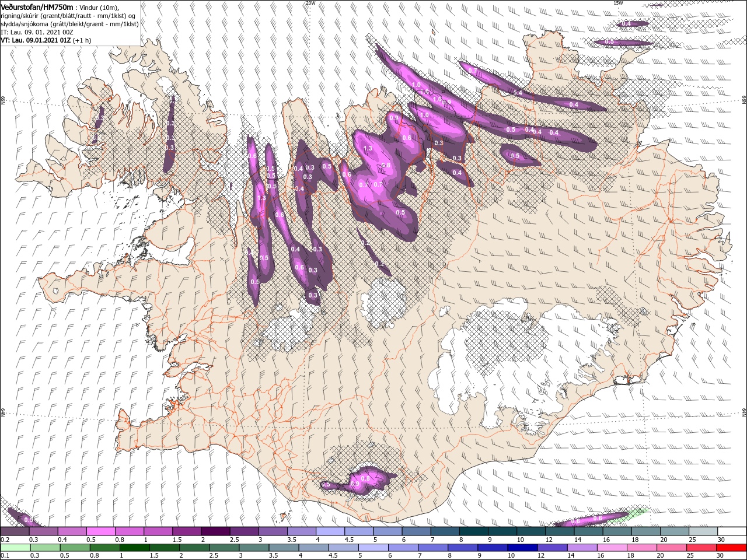Click the 'rigning/skúrir' legend description line
Viewport: 747px width, 560px height.
click(x=68, y=16)
